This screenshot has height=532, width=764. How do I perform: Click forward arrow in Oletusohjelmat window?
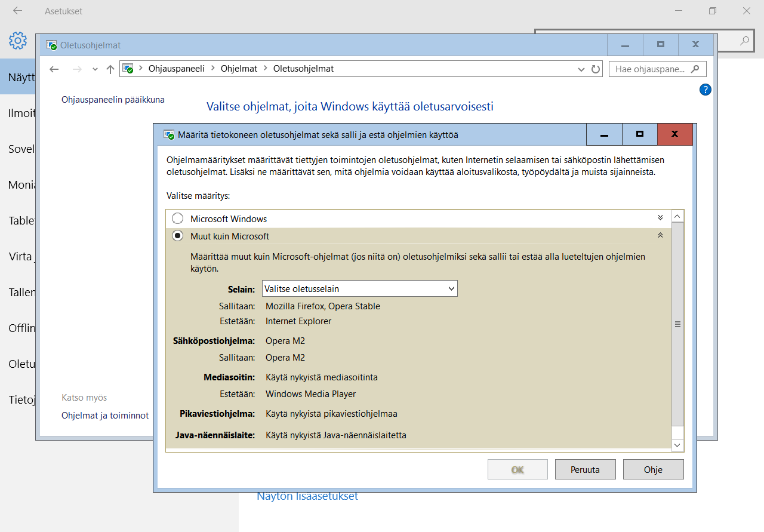77,69
